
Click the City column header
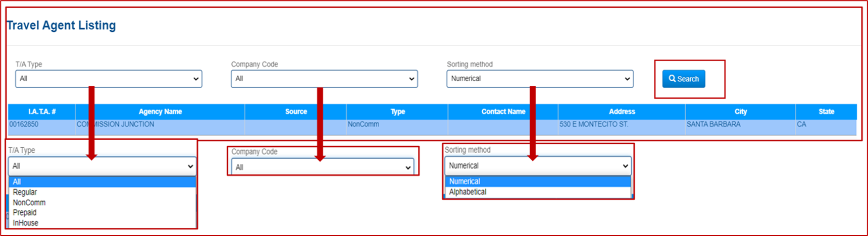(740, 111)
